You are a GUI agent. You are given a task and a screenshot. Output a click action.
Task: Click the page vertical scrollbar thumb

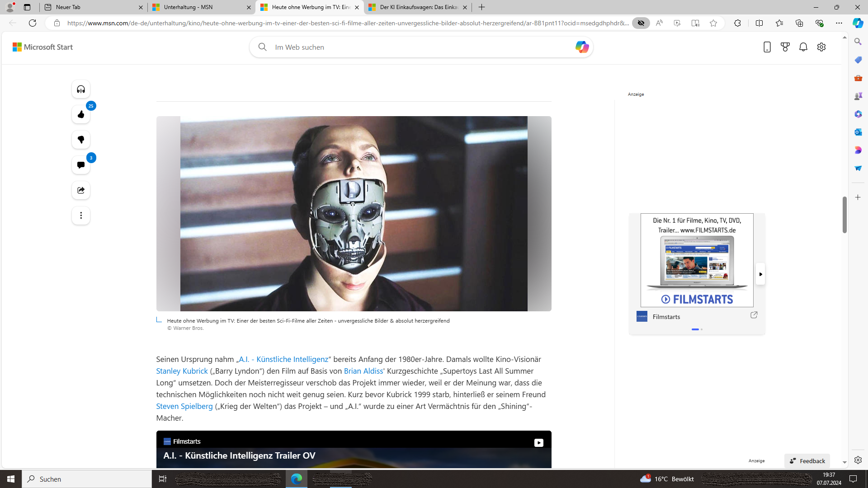844,215
